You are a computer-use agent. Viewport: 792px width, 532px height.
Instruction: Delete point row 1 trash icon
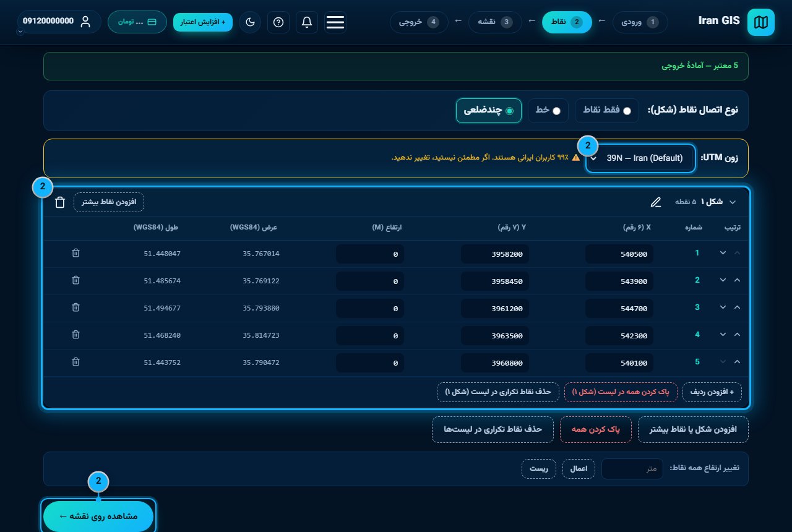pyautogui.click(x=75, y=253)
